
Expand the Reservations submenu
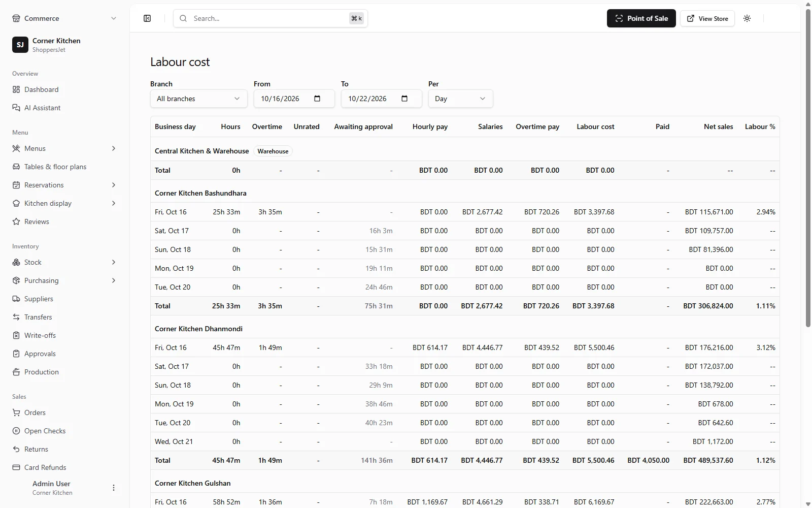(114, 185)
